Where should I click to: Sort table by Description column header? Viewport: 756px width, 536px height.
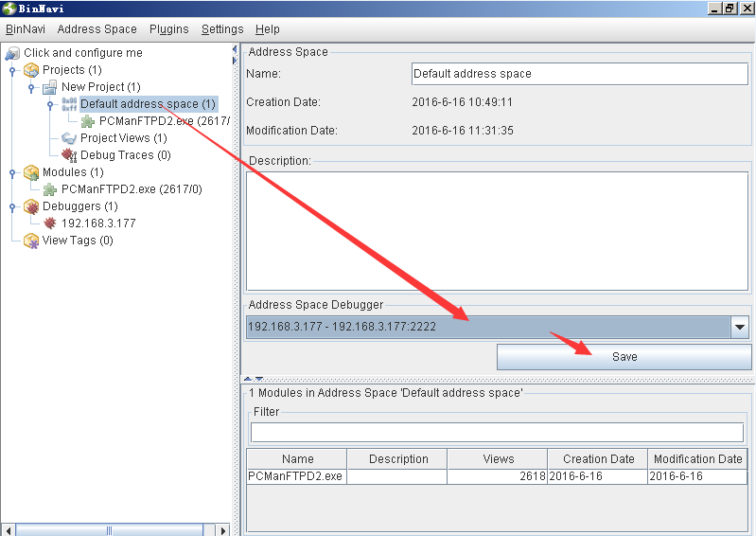coord(397,458)
